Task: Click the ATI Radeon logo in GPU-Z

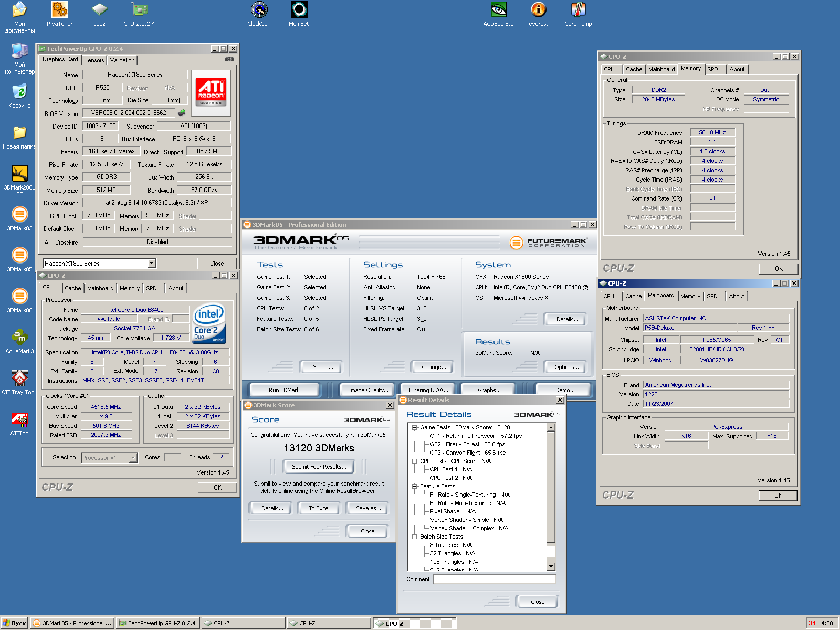Action: [x=211, y=92]
